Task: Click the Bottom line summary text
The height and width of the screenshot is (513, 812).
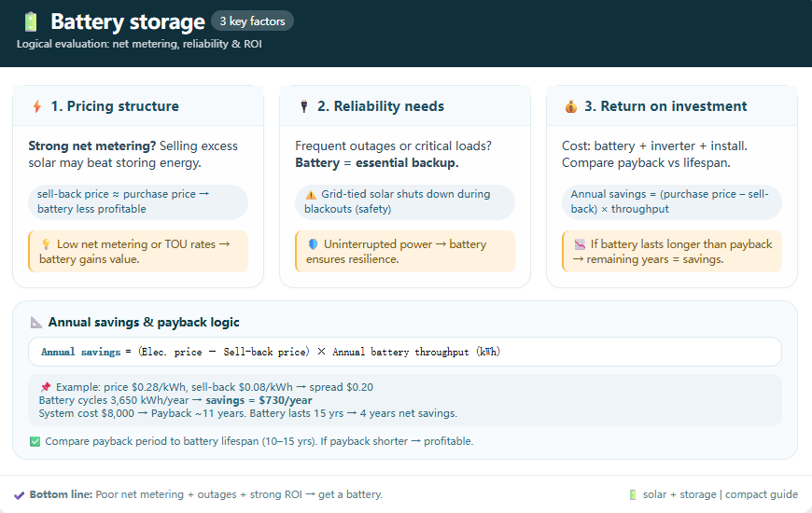Action: [x=206, y=495]
